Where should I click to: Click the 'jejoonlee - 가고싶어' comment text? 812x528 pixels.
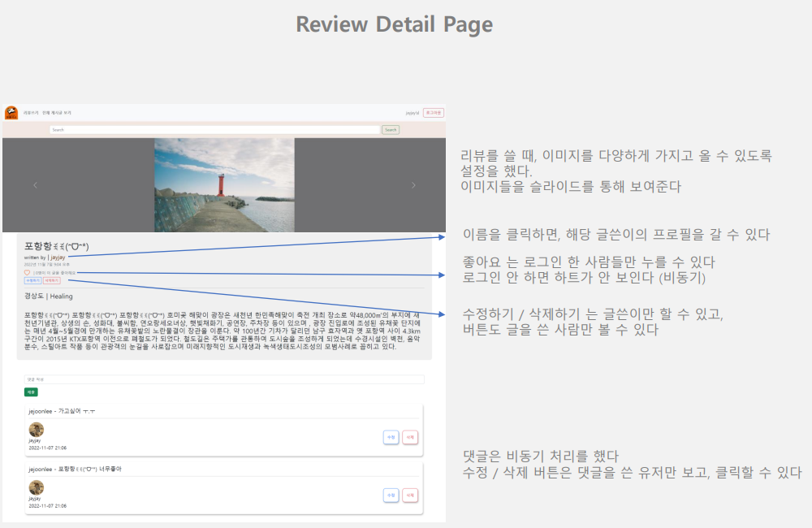pos(62,411)
